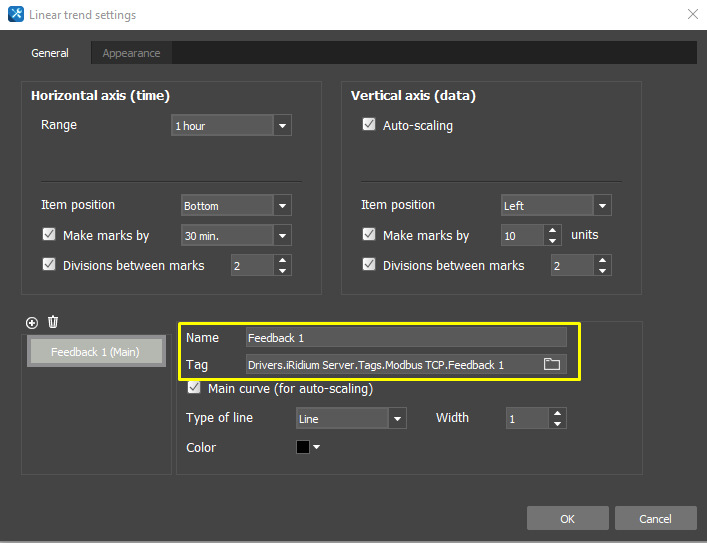The width and height of the screenshot is (707, 543).
Task: Disable horizontal axis Make marks by checkbox
Action: (49, 236)
